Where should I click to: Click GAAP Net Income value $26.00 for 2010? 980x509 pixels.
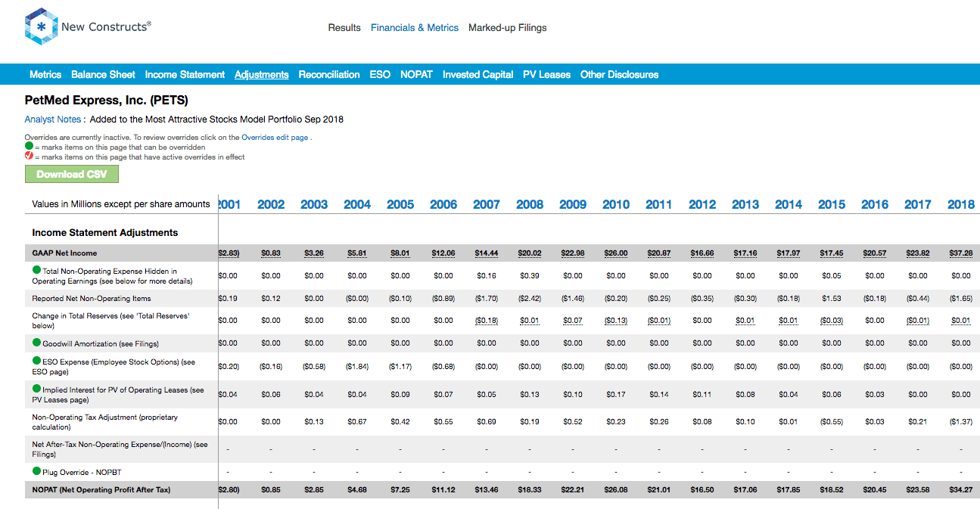(616, 253)
